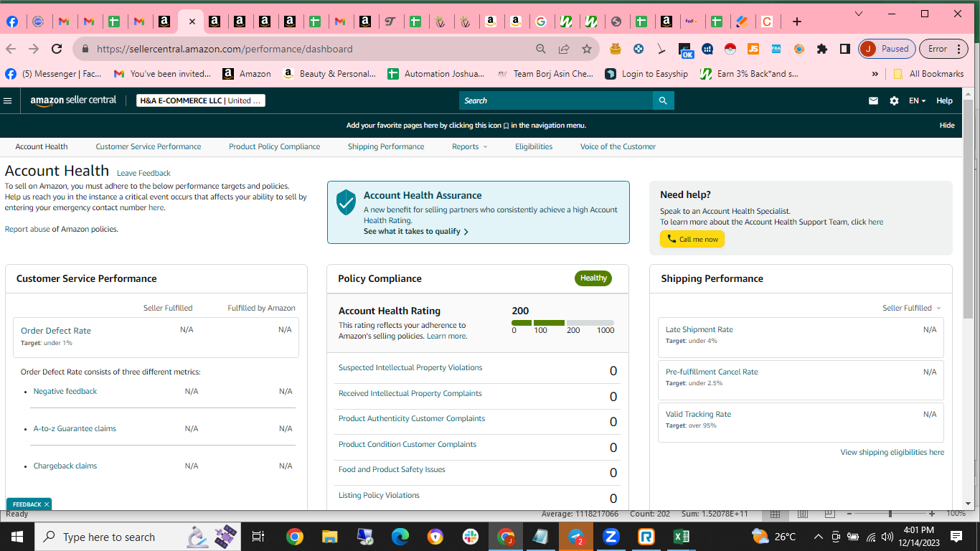Click View shipping eligibilities here link

click(892, 452)
